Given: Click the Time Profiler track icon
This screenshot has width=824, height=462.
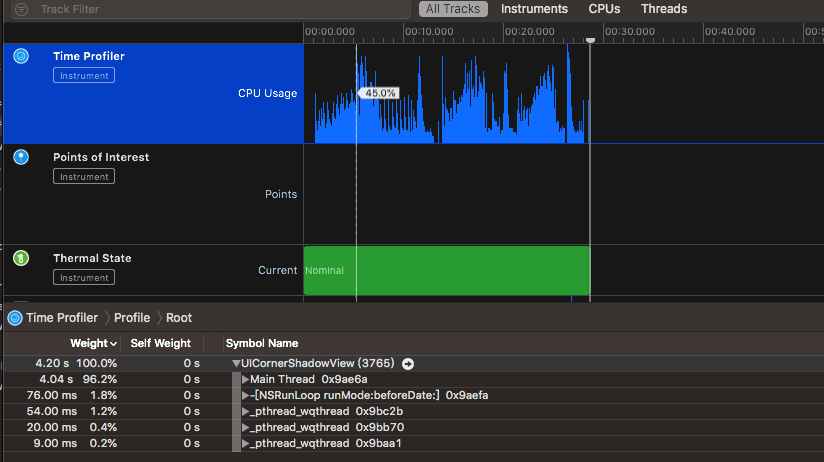Looking at the screenshot, I should tap(21, 57).
